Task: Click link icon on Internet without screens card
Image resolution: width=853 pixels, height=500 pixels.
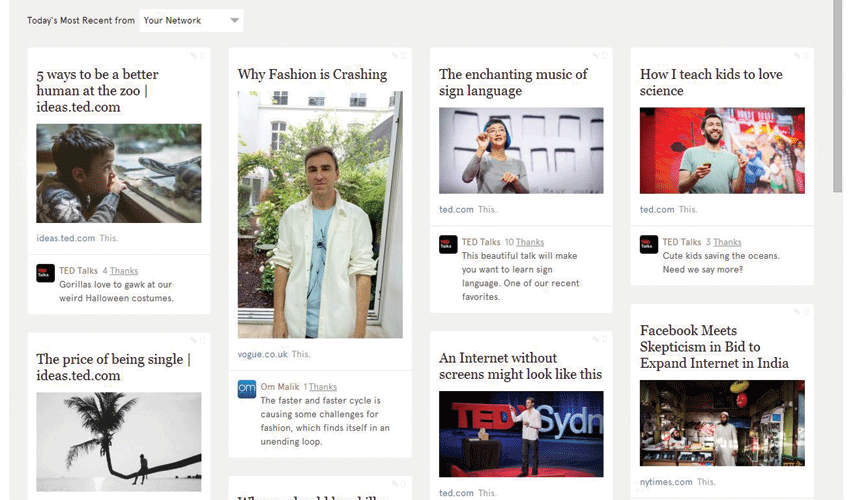Action: tap(596, 339)
